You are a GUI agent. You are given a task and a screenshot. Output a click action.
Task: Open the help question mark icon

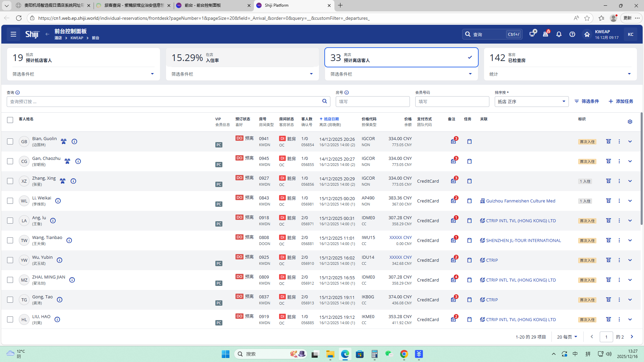coord(572,34)
